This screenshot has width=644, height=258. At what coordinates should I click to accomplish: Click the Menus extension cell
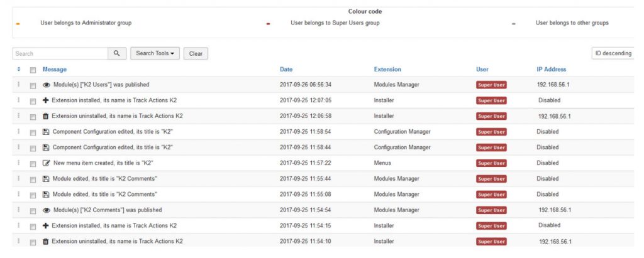pyautogui.click(x=382, y=163)
